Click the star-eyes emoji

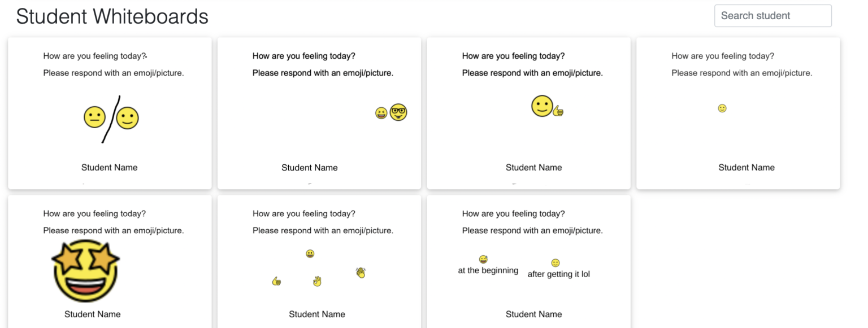(85, 270)
